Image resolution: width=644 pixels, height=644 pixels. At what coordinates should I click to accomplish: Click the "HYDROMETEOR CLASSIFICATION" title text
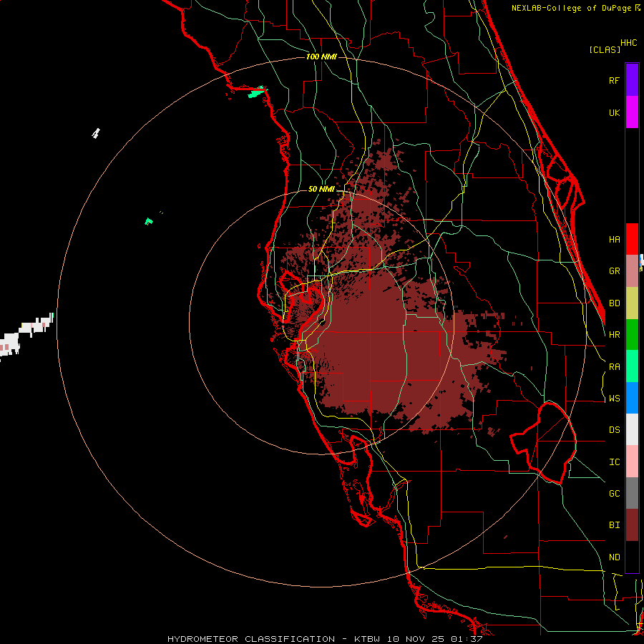point(251,639)
